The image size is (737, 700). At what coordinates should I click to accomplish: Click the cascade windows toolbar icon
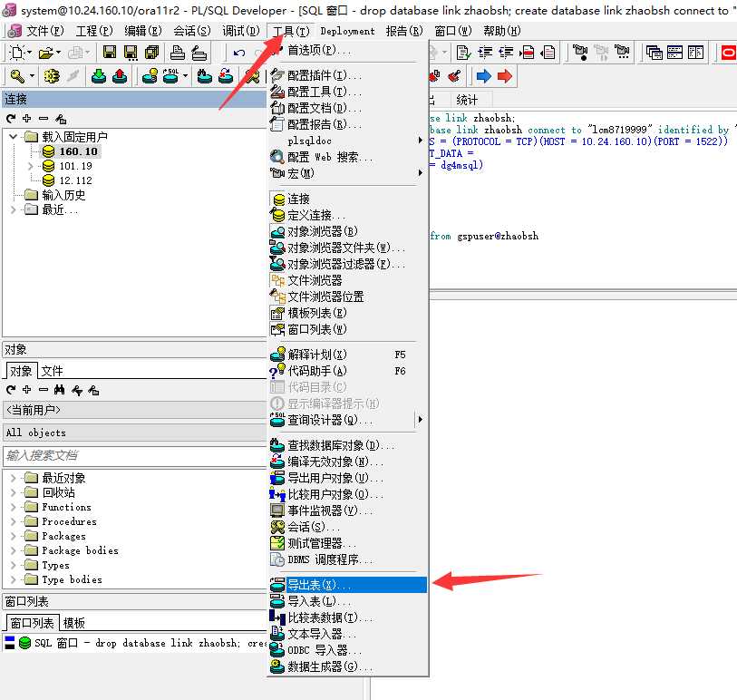(654, 53)
